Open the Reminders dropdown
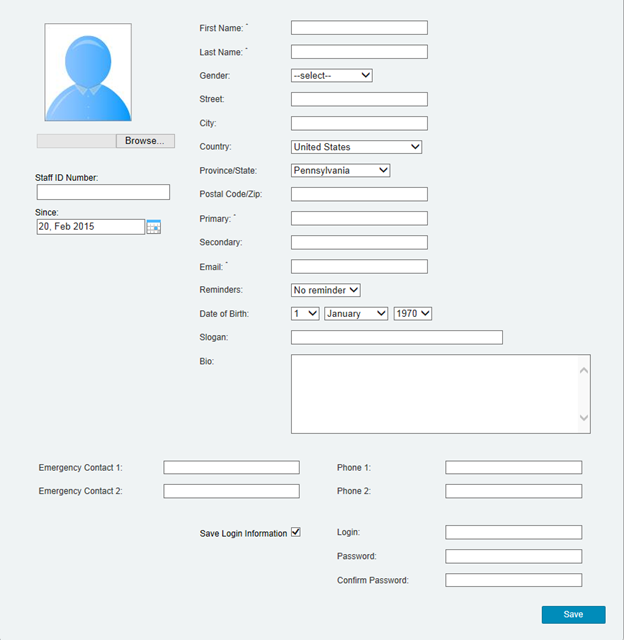 click(325, 290)
